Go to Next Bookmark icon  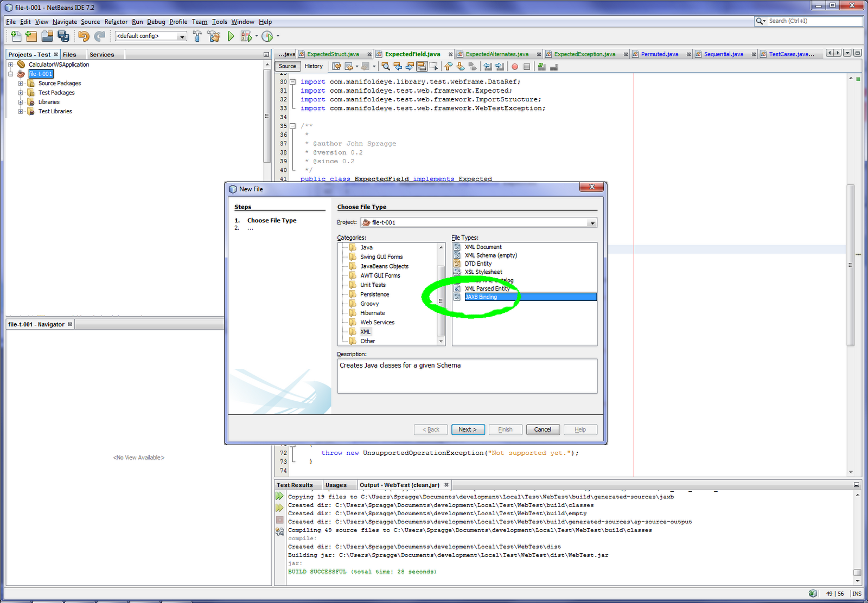click(461, 66)
